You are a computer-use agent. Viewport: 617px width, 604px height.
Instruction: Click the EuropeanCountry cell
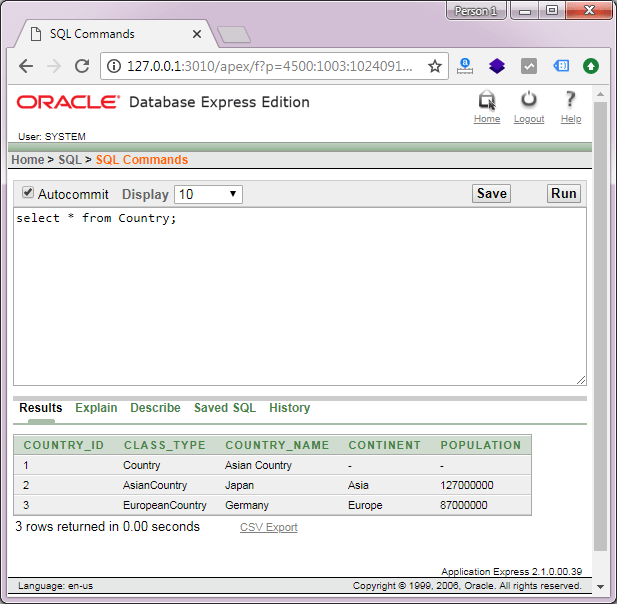point(164,505)
